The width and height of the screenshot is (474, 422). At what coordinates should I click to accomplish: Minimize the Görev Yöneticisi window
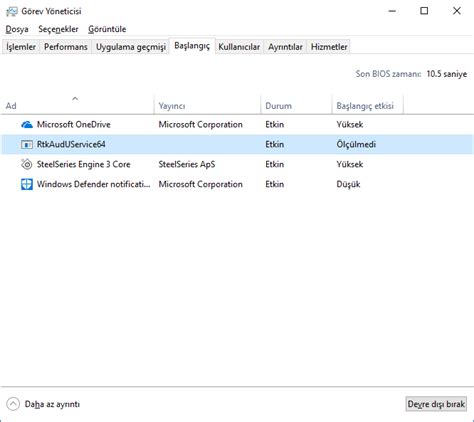tap(392, 11)
